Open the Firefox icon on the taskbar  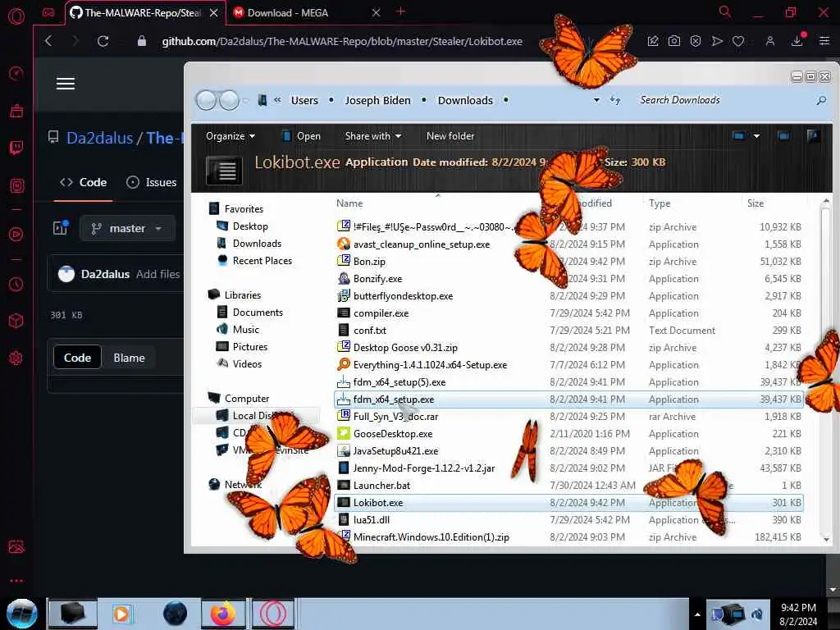click(223, 614)
